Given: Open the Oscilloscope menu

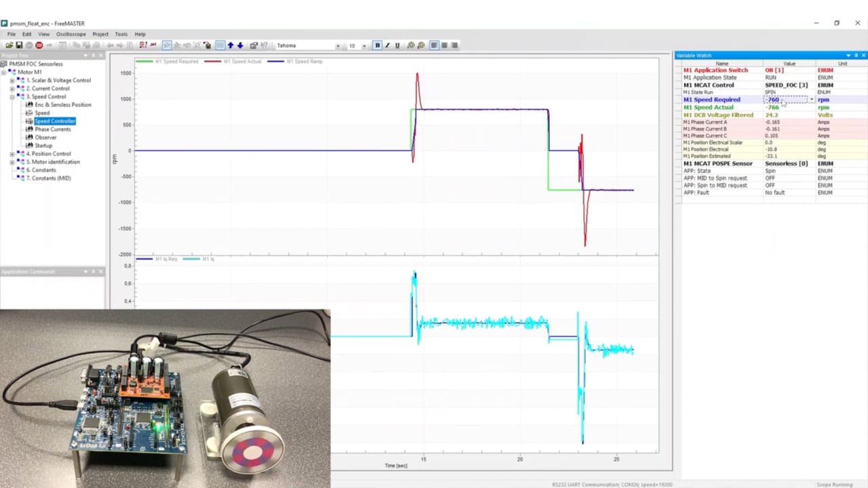Looking at the screenshot, I should click(71, 34).
